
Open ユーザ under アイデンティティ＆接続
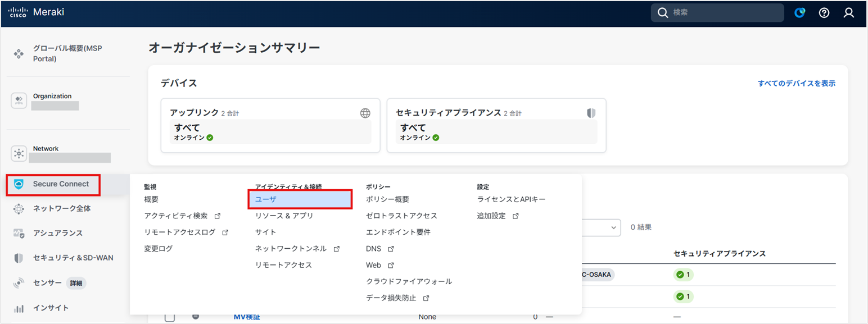(300, 199)
